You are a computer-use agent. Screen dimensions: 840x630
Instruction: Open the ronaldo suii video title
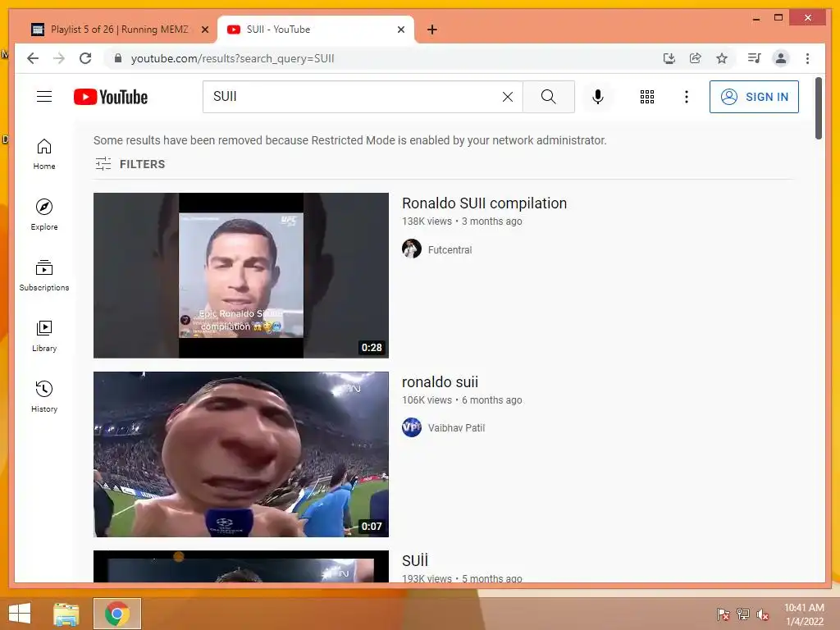(440, 382)
